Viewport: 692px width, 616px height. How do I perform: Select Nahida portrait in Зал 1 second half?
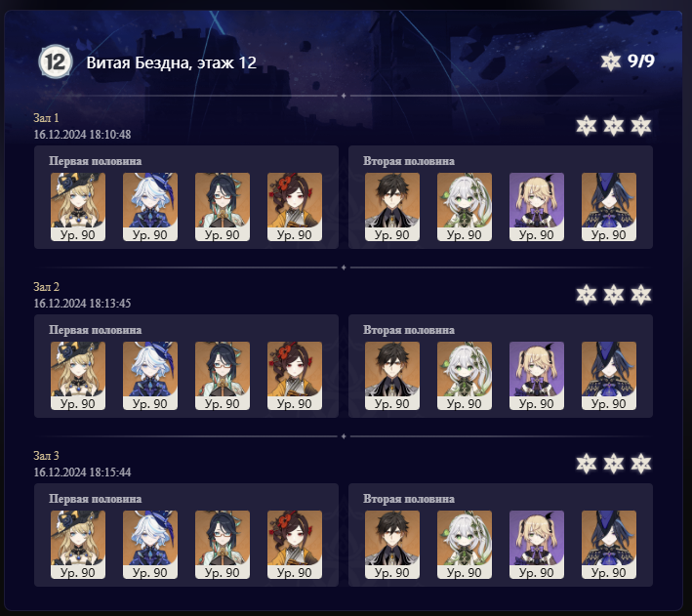[x=465, y=207]
